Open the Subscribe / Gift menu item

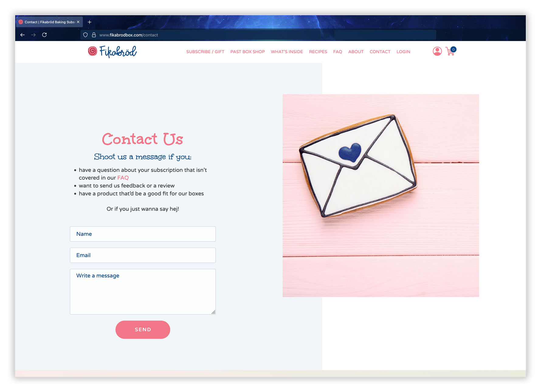click(x=205, y=52)
